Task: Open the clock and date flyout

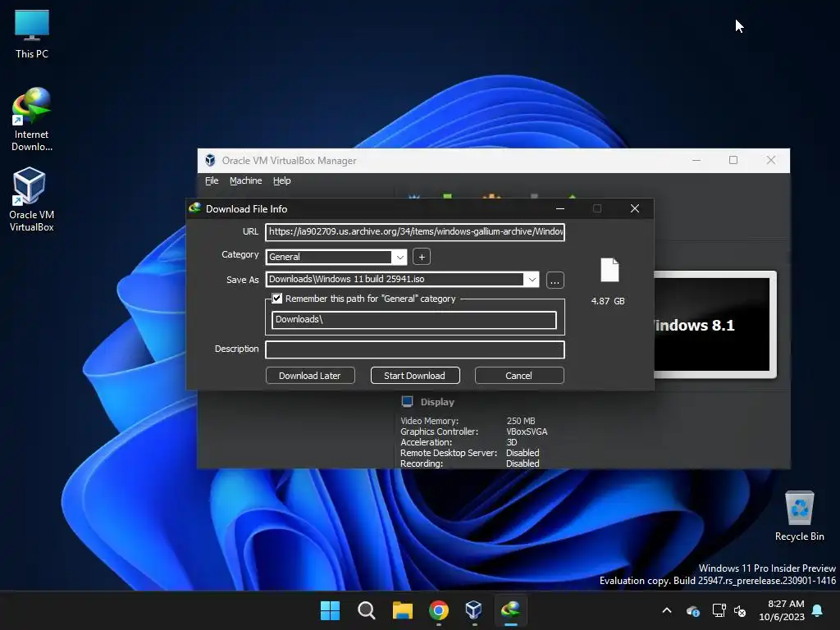Action: pyautogui.click(x=782, y=610)
